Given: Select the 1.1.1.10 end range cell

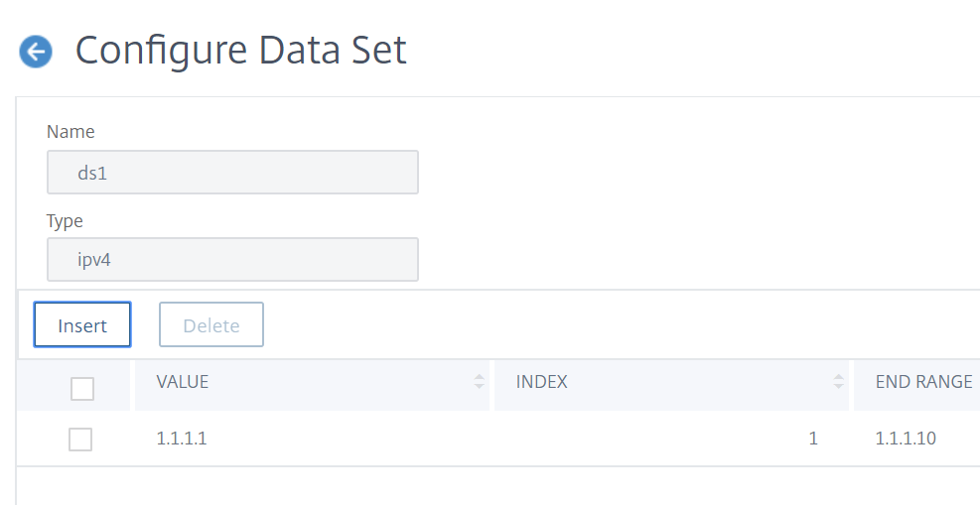Looking at the screenshot, I should pos(906,439).
